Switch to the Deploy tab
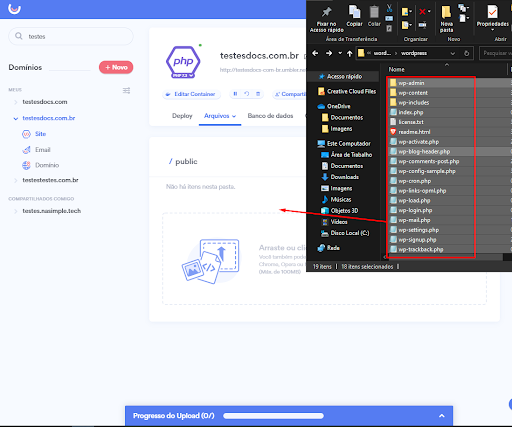Viewport: 512px width, 427px height. [x=182, y=116]
